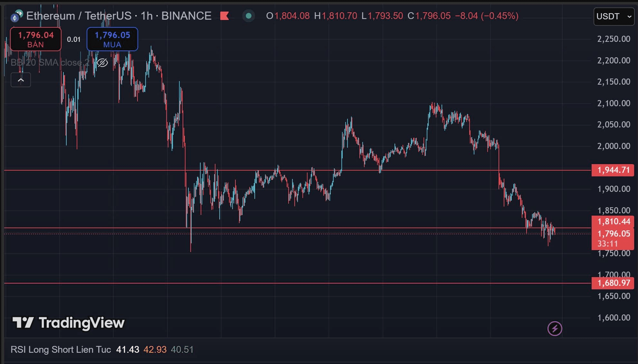Viewport: 638px width, 364px height.
Task: Toggle visibility of the BB indicator
Action: click(102, 62)
